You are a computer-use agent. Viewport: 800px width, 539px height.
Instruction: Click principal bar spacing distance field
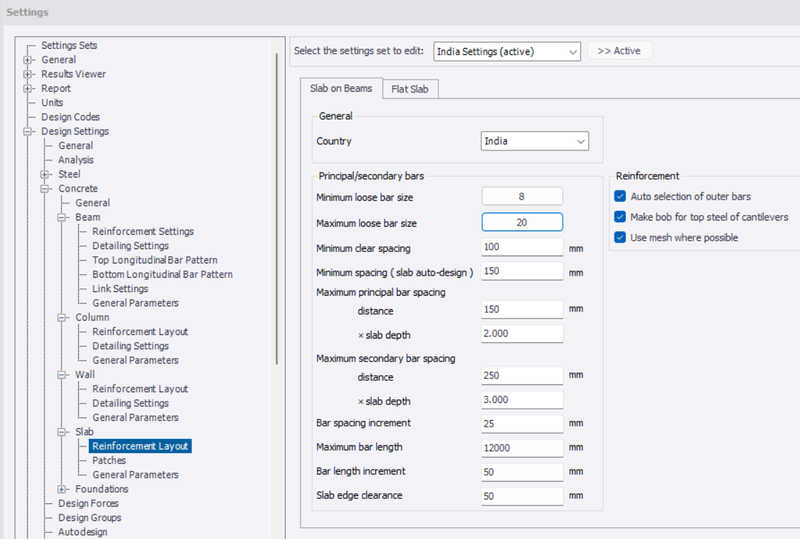click(x=522, y=309)
